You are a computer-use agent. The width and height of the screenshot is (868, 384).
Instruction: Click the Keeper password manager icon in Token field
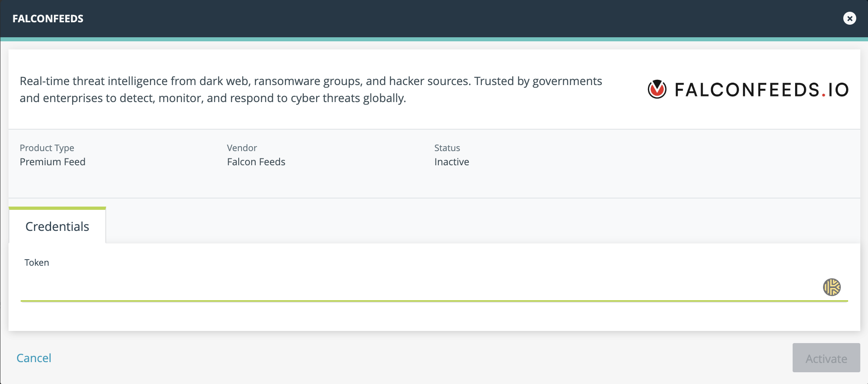point(832,287)
